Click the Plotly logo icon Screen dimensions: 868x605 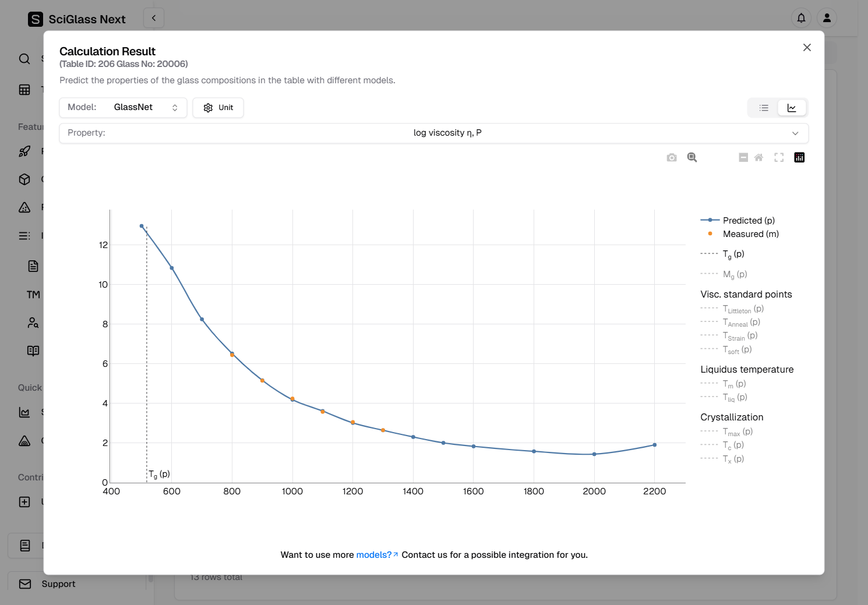pos(799,158)
